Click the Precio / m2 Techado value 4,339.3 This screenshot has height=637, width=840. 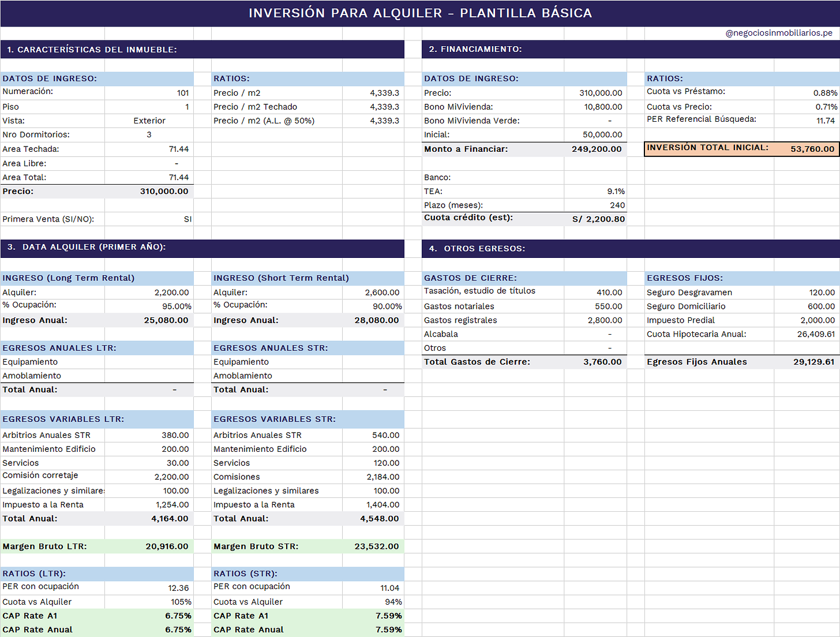(x=373, y=107)
